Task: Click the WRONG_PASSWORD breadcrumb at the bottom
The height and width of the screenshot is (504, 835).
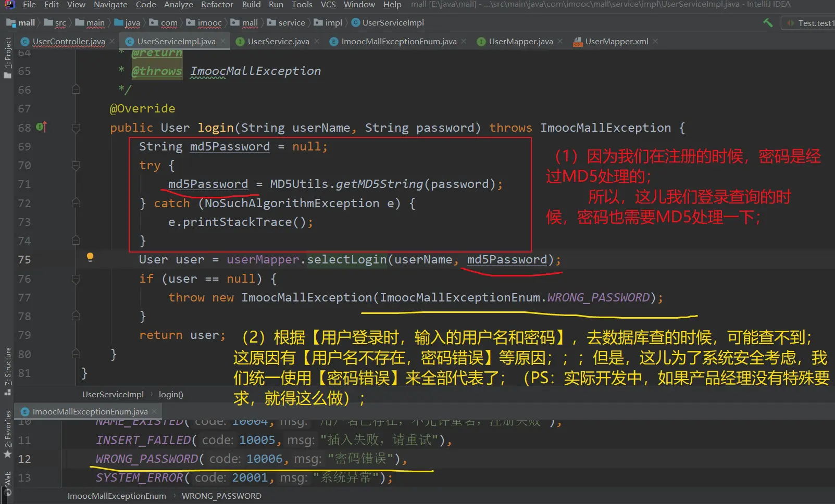Action: click(x=221, y=496)
